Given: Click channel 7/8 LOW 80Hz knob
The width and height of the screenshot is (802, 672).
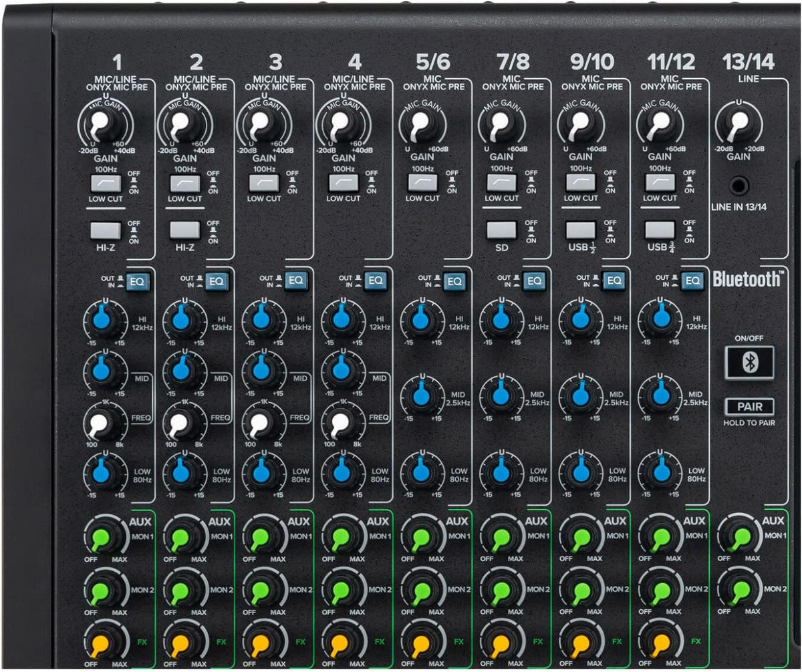Looking at the screenshot, I should pos(501,472).
